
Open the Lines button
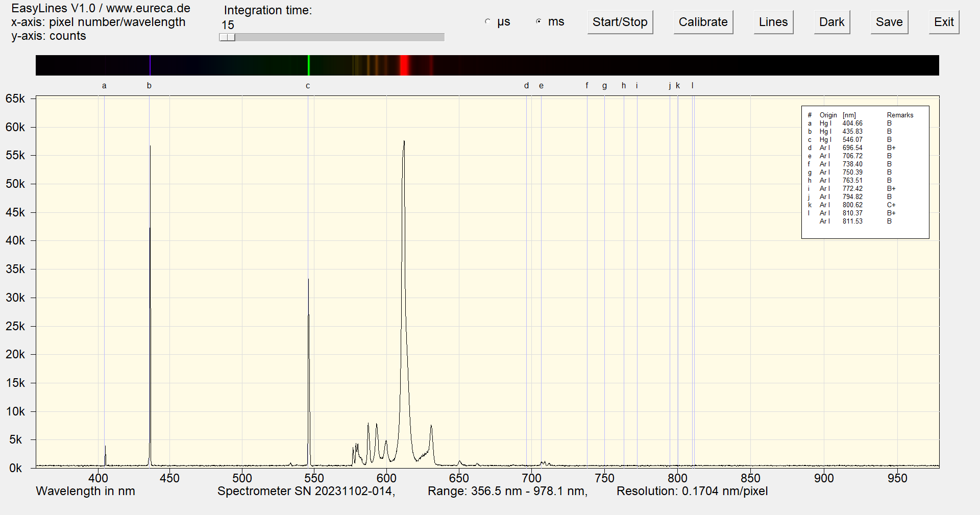(x=773, y=22)
